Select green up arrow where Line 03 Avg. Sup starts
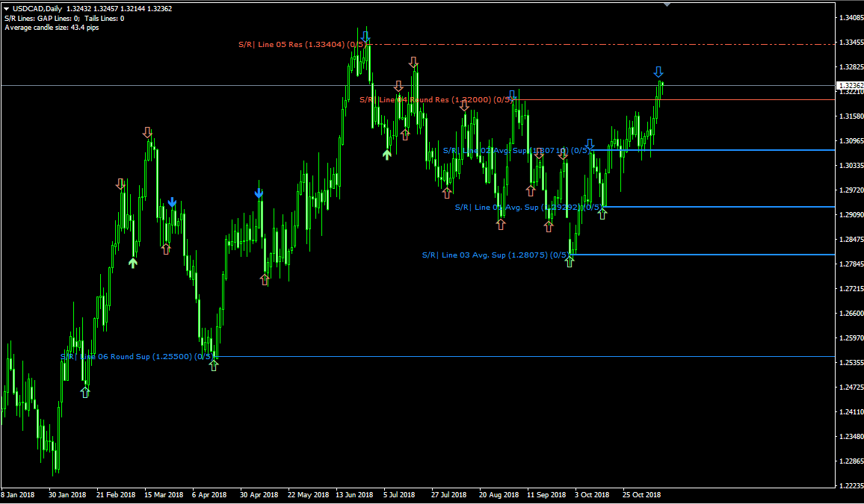 (x=570, y=261)
